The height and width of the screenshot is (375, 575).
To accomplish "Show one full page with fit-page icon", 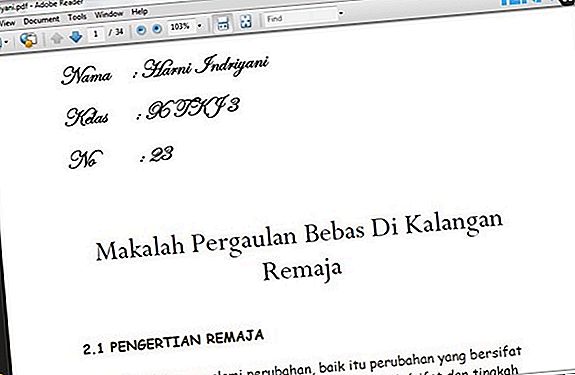I will 246,21.
